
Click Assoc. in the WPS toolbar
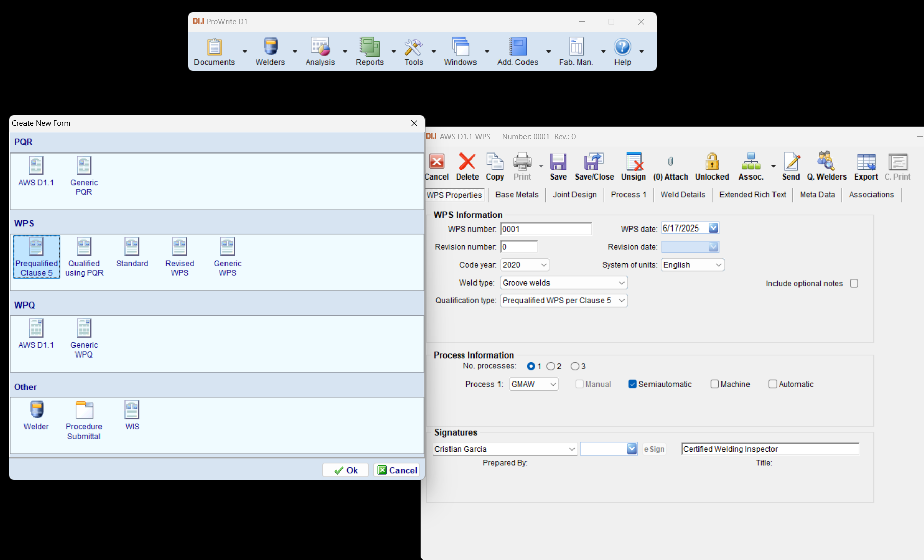751,166
